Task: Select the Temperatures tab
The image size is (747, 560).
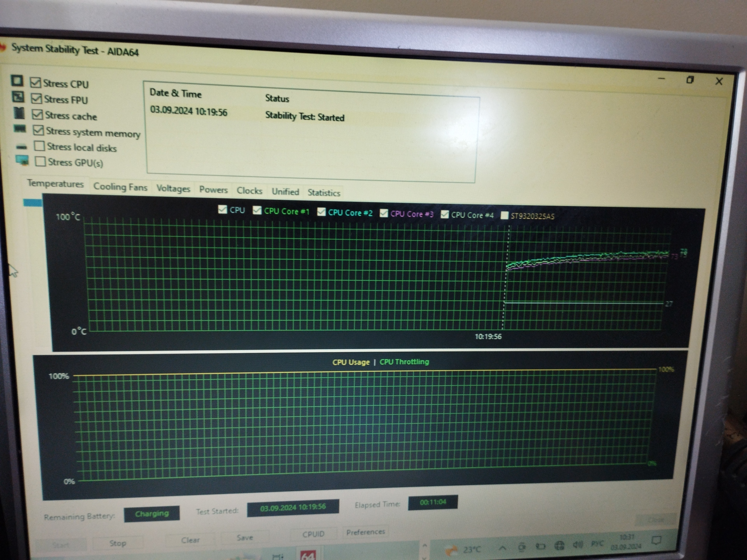Action: pos(55,184)
